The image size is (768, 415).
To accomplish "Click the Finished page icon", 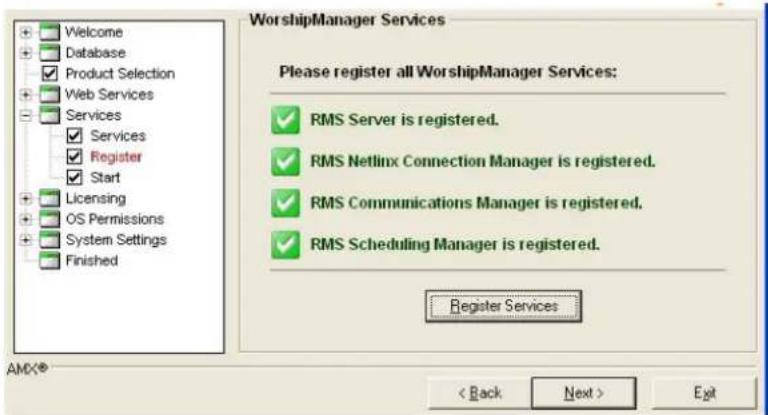I will click(x=49, y=260).
